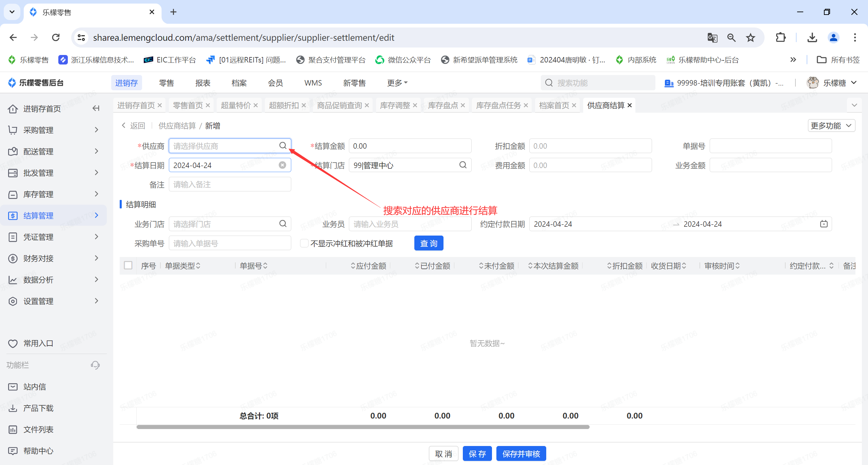Click the 保存并审核 button
The height and width of the screenshot is (465, 868).
point(521,453)
